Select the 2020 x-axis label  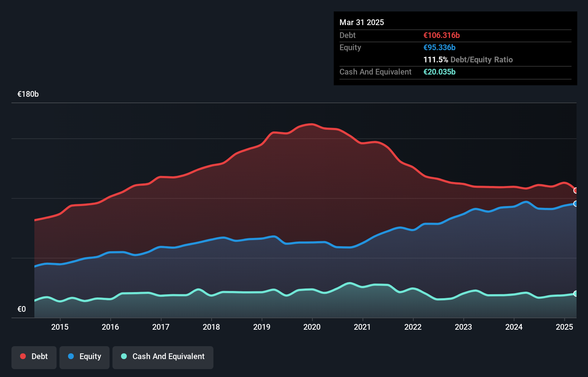[312, 327]
